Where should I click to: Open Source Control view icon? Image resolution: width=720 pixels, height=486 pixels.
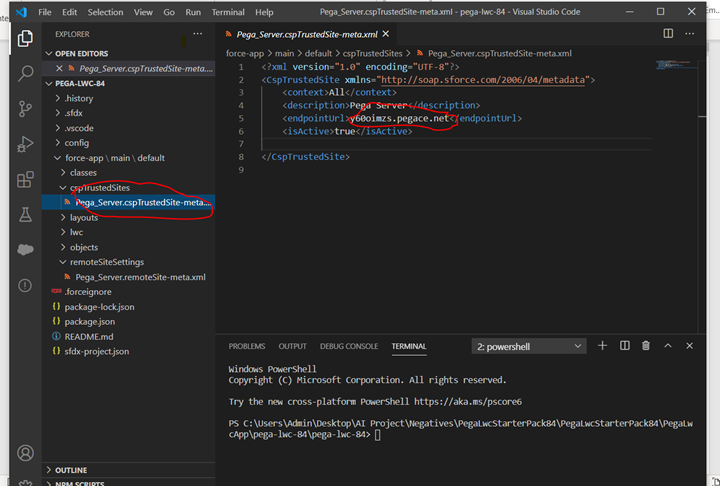tap(25, 108)
